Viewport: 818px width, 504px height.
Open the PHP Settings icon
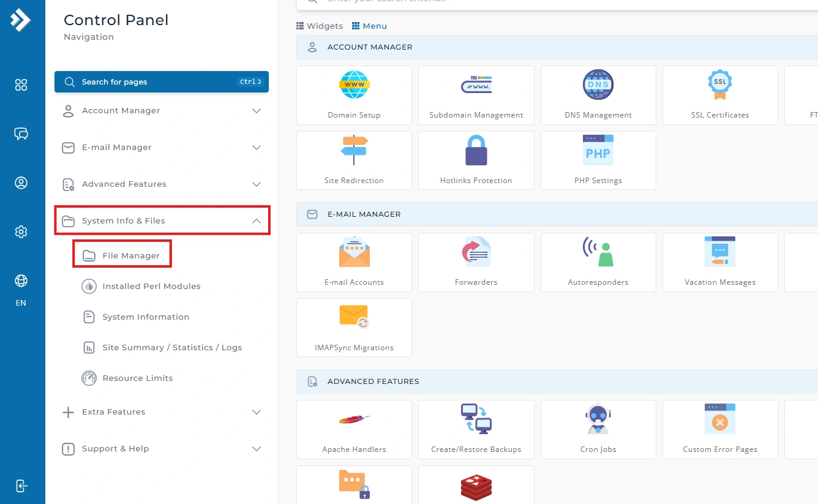598,150
